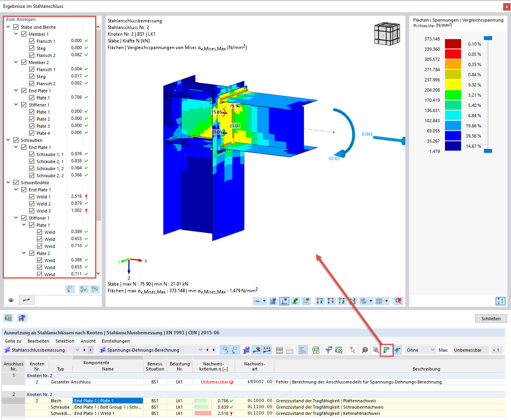Image resolution: width=511 pixels, height=420 pixels.
Task: Toggle the supports visibility icon in viewer toolbar
Action: [x=295, y=301]
